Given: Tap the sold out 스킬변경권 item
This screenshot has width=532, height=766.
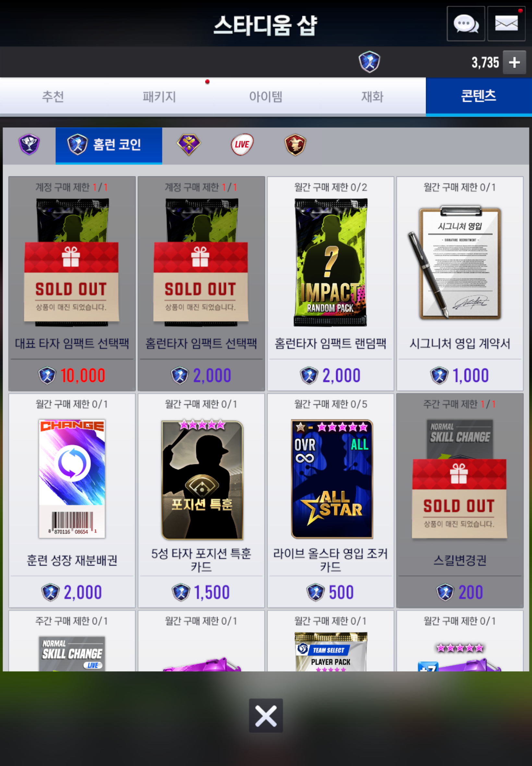Looking at the screenshot, I should (460, 500).
